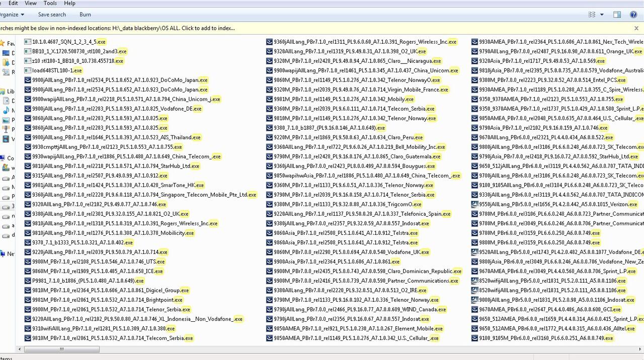Click the file name starting with 9315jAllLang
The height and width of the screenshot is (360, 644).
(x=100, y=175)
